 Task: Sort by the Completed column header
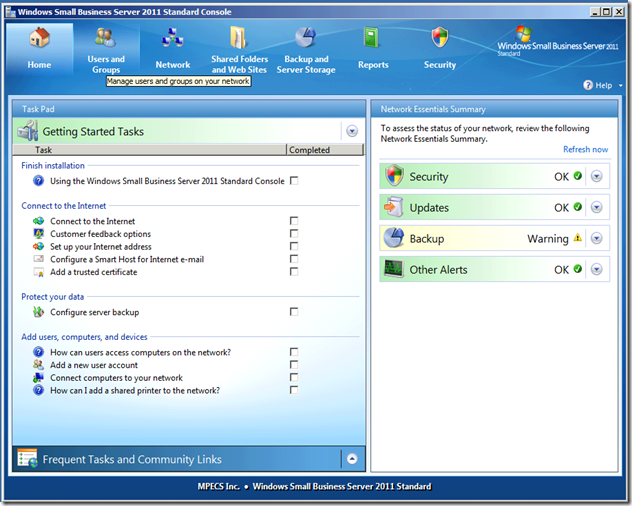[309, 150]
